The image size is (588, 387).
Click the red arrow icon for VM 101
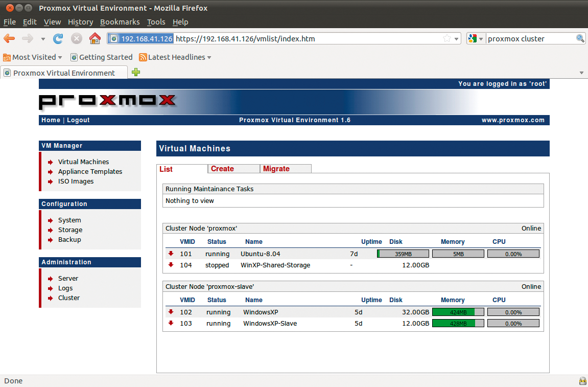(171, 254)
